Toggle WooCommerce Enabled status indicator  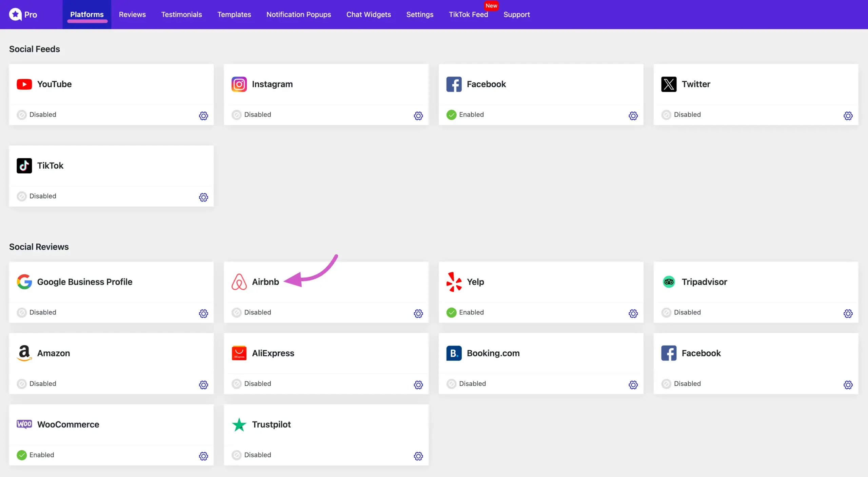[22, 455]
